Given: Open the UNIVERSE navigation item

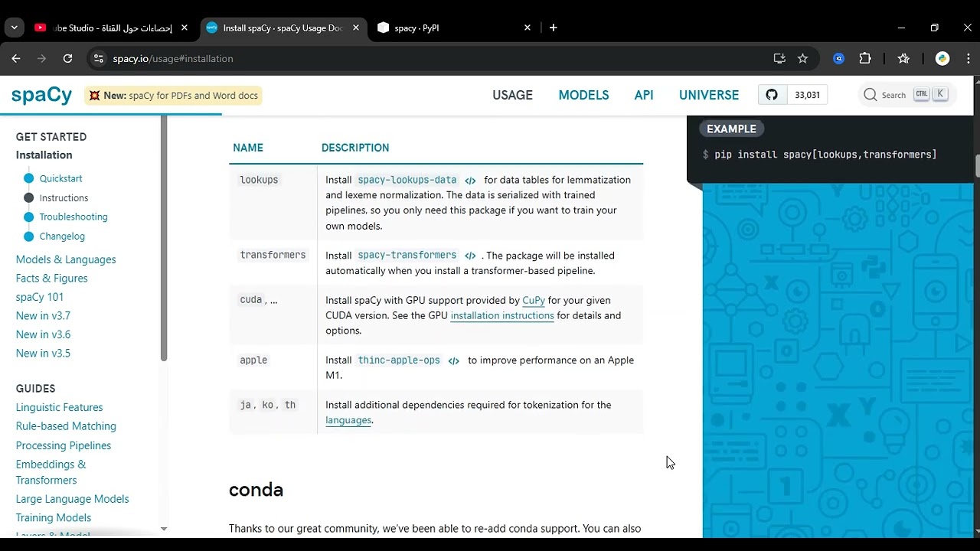Looking at the screenshot, I should pyautogui.click(x=709, y=96).
